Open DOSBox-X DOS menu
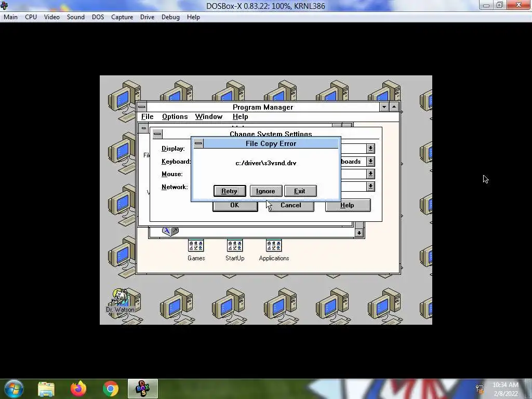Viewport: 532px width, 399px height. 98,17
